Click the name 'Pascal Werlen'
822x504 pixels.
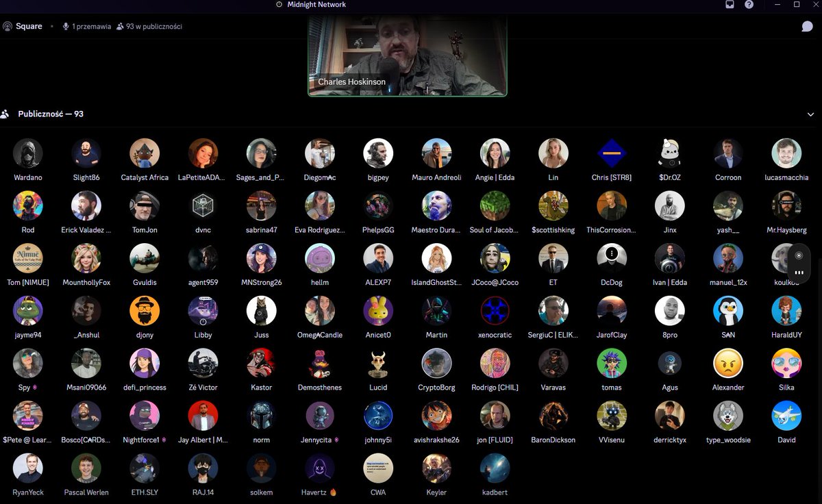point(86,492)
